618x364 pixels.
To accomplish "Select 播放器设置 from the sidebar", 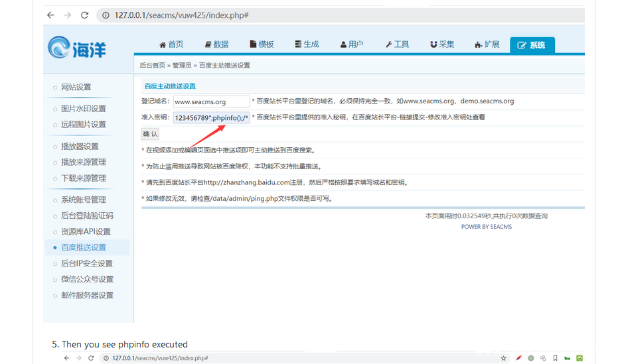I will [80, 147].
